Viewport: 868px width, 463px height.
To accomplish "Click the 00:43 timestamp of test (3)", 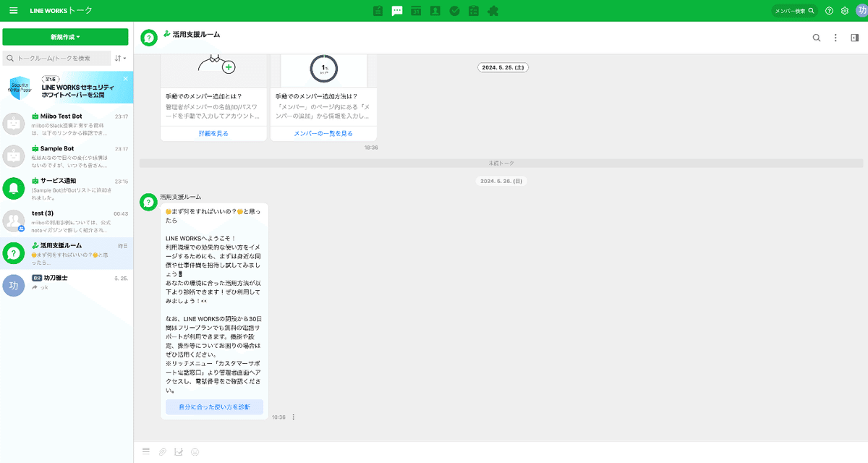I will 121,213.
